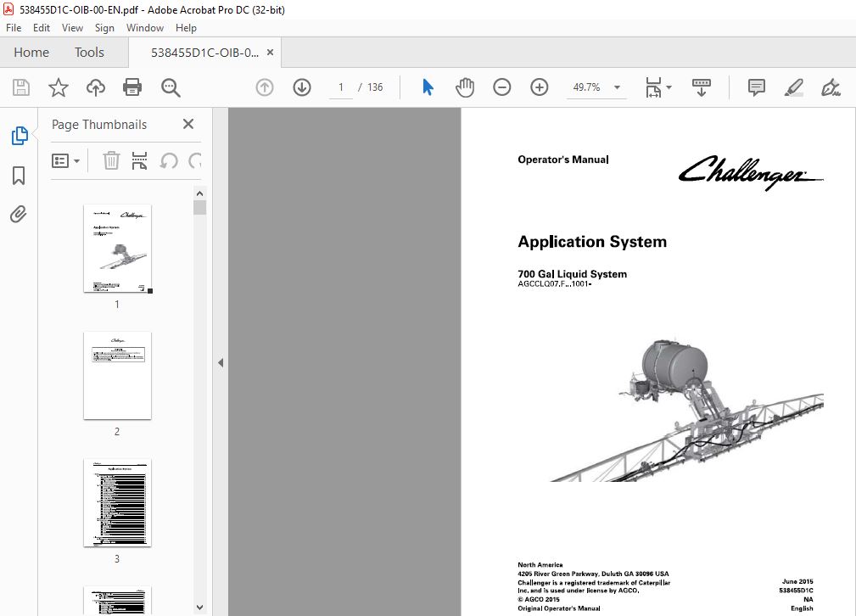This screenshot has height=616, width=856.
Task: Switch to the Tools tab
Action: (x=89, y=53)
